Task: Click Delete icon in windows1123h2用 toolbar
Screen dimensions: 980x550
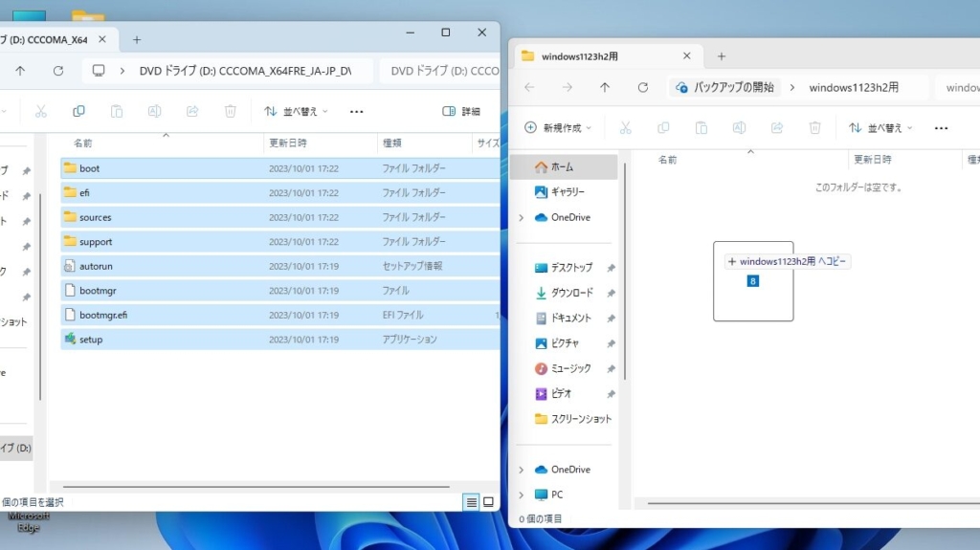Action: [x=815, y=127]
